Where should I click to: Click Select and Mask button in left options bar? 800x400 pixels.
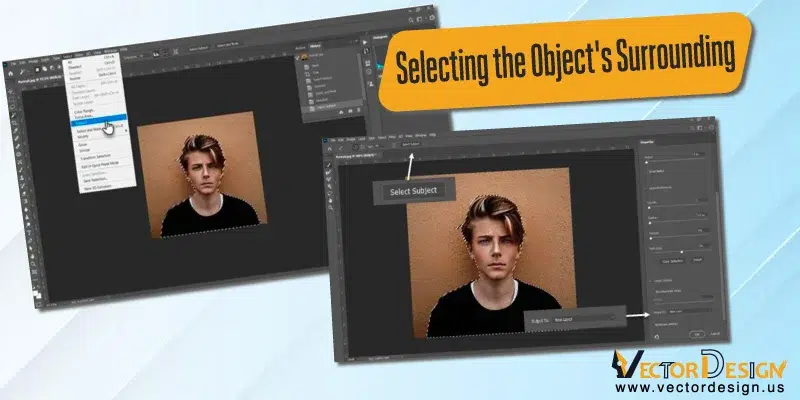tap(228, 45)
